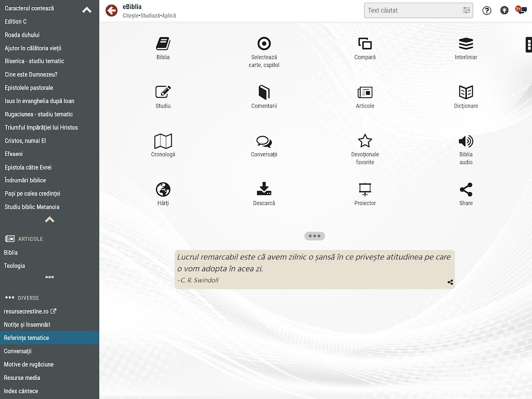
Task: Open the Dicționare open-book icon
Action: coord(466,92)
